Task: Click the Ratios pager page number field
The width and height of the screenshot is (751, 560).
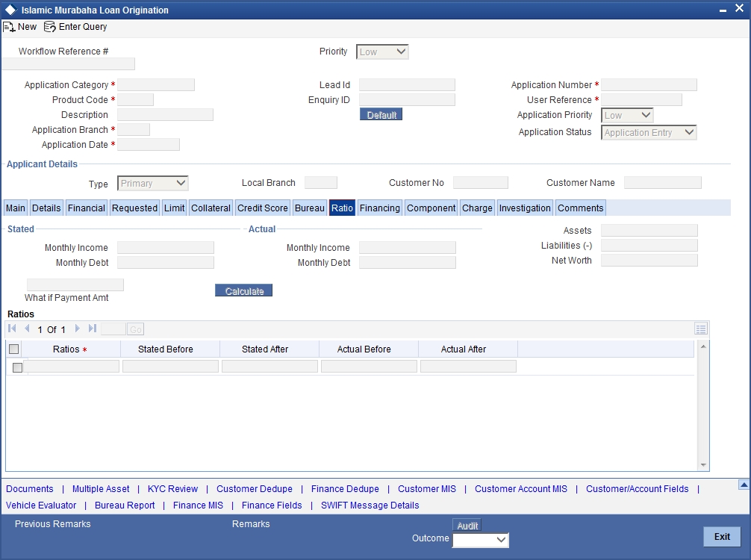Action: 113,329
